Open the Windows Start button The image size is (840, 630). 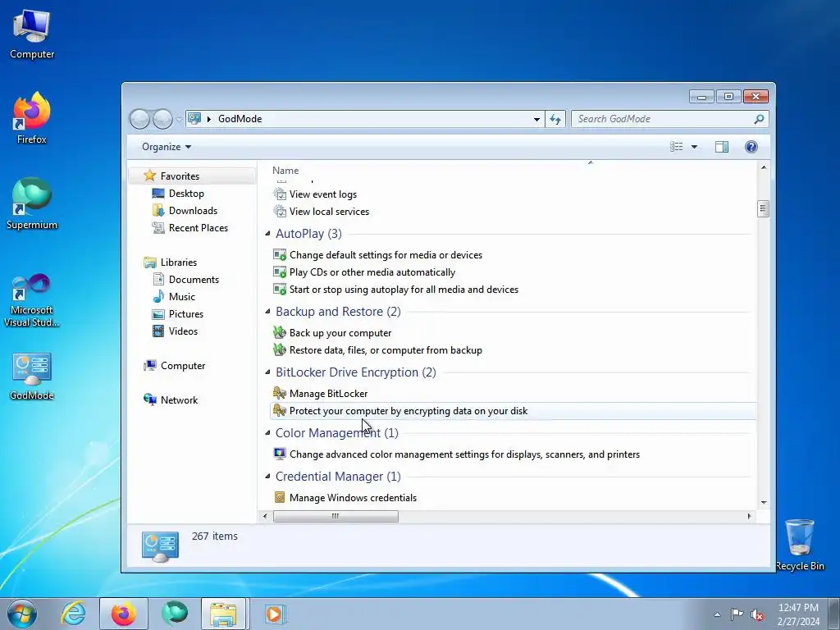(22, 614)
